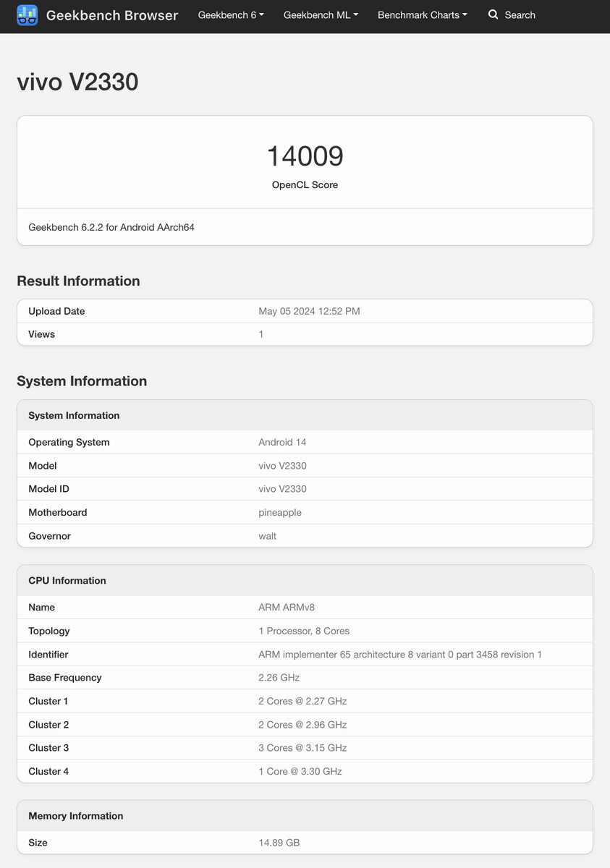Select the 14009 OpenCL score value

(305, 156)
